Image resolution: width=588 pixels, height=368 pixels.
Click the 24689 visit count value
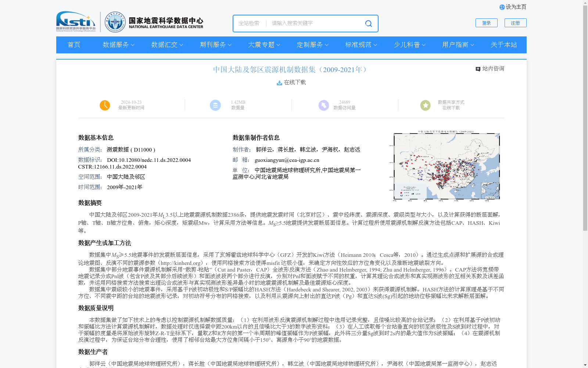345,102
